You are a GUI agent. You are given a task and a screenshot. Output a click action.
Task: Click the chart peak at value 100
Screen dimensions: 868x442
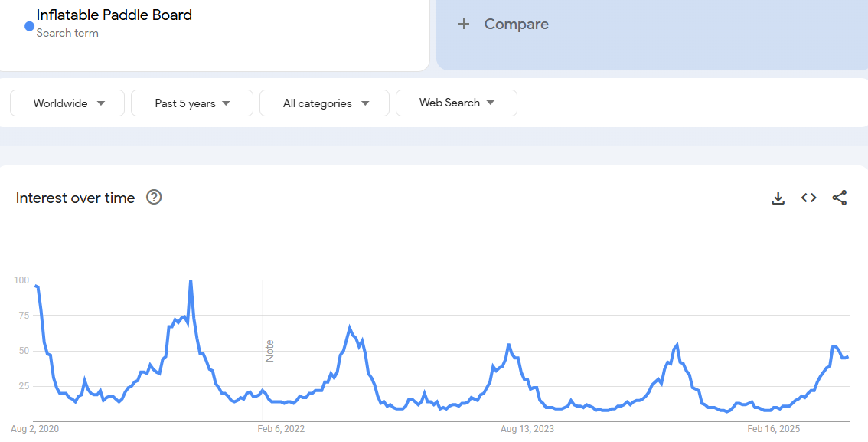click(190, 281)
